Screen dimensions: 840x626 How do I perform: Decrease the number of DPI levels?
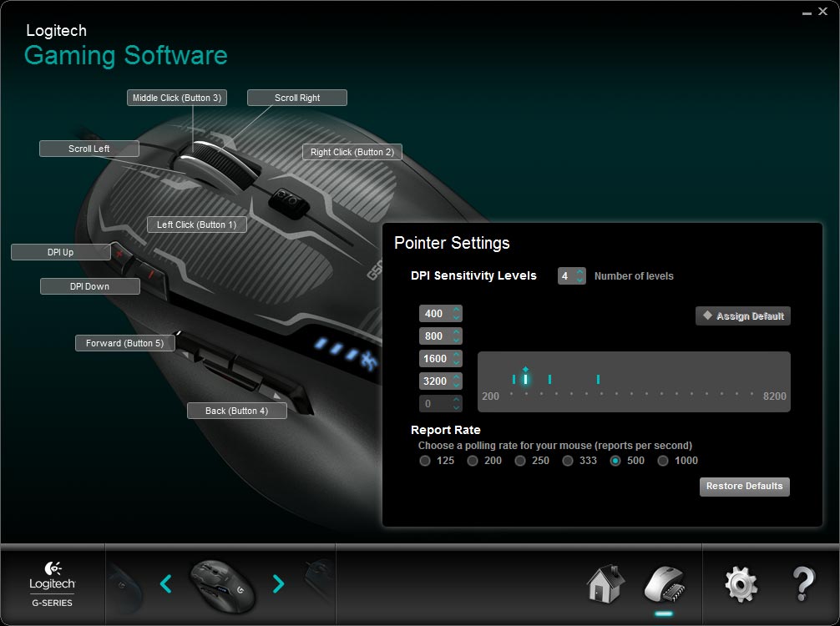click(579, 280)
